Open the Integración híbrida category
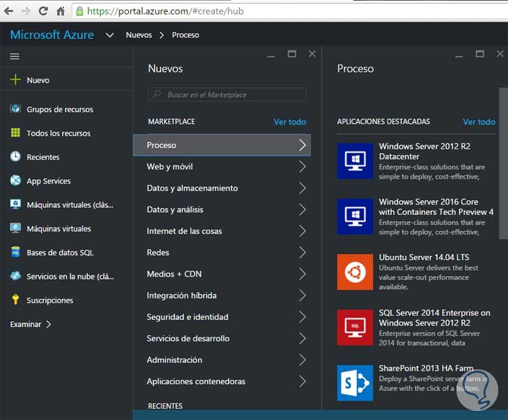Screen dimensions: 508x420 222,296
